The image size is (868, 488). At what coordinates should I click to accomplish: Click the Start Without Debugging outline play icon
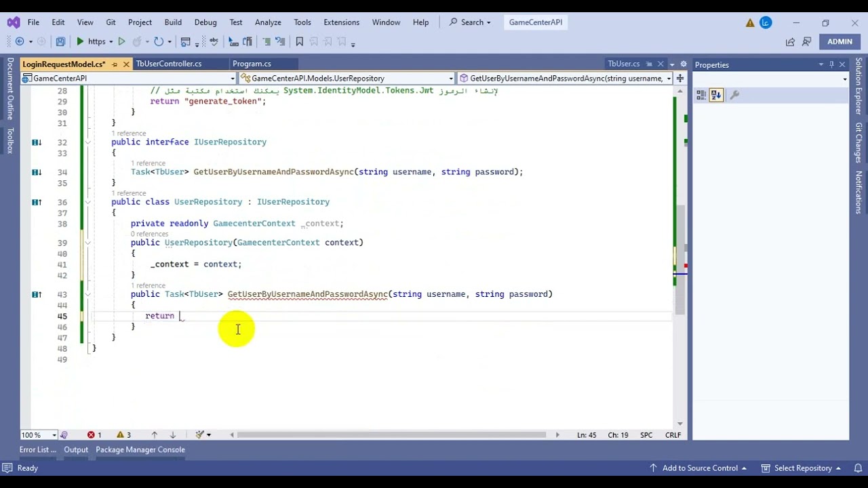(x=121, y=41)
